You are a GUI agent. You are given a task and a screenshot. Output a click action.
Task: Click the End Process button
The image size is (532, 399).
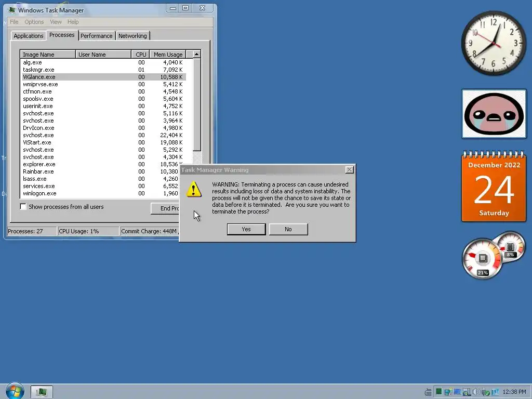pyautogui.click(x=165, y=208)
